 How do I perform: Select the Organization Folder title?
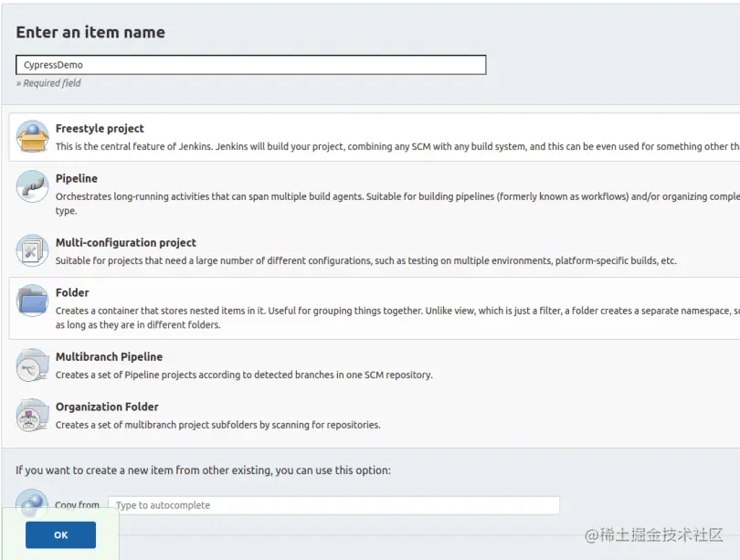click(x=107, y=407)
